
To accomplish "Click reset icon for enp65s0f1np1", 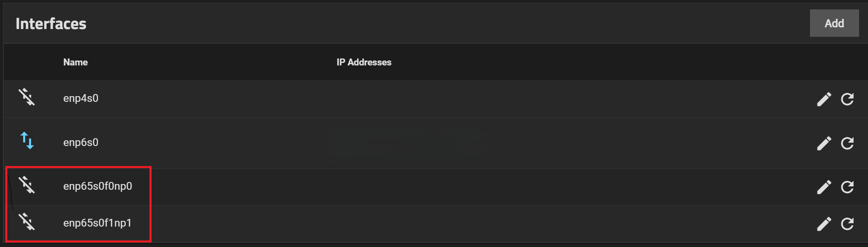I will pyautogui.click(x=848, y=224).
